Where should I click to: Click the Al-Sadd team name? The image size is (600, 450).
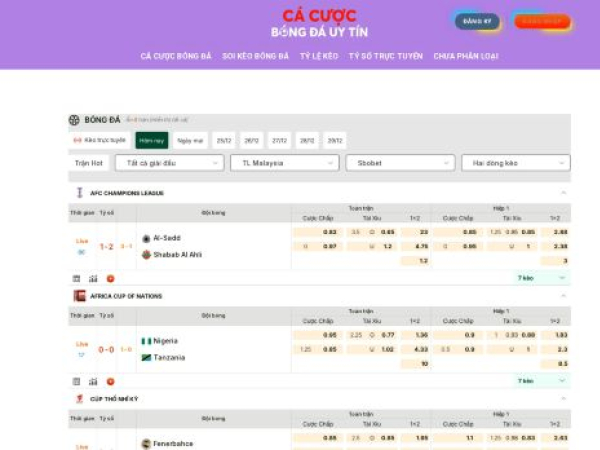tap(167, 238)
